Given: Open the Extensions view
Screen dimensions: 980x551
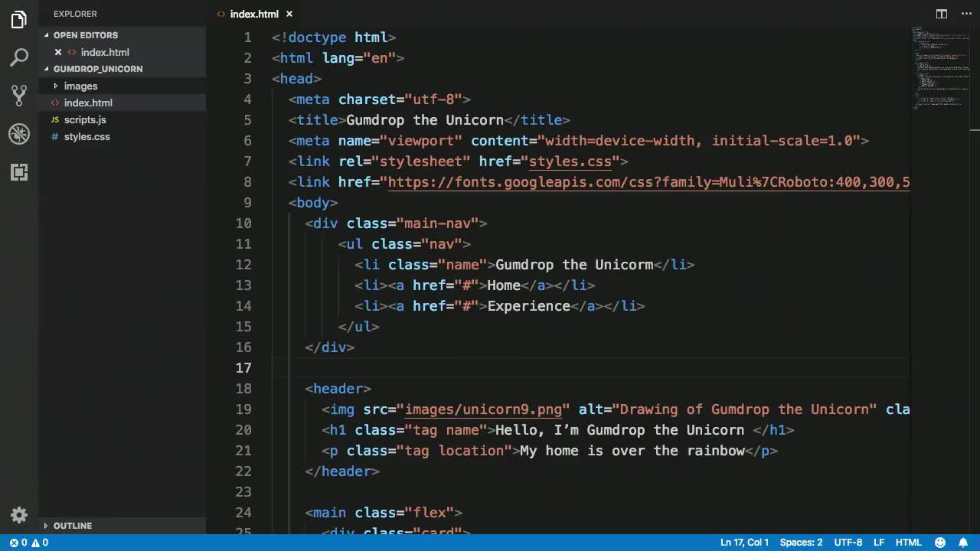Looking at the screenshot, I should 18,172.
